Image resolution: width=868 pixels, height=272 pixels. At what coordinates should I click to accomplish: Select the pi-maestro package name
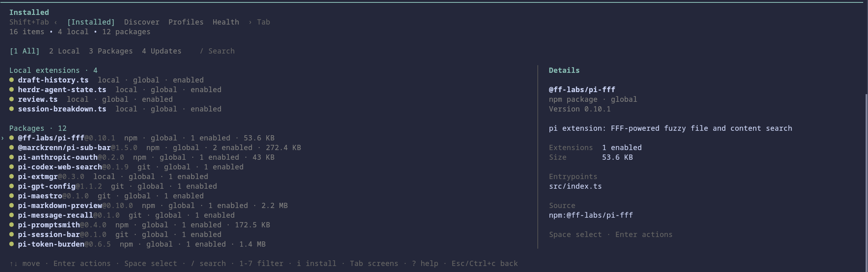click(x=40, y=196)
